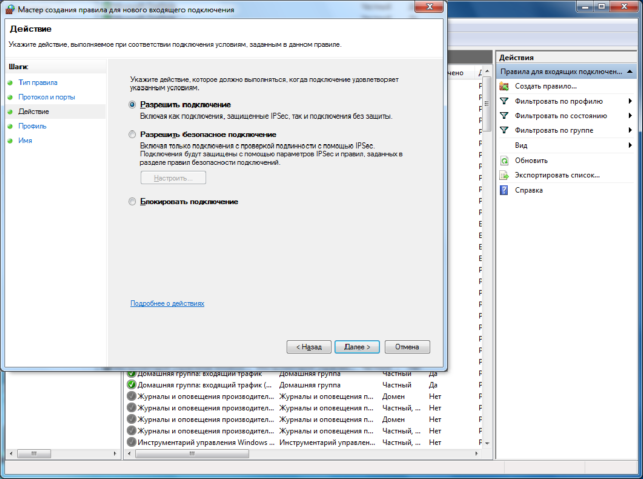
Task: Click "Создать правило..." icon in actions pane
Action: (504, 87)
